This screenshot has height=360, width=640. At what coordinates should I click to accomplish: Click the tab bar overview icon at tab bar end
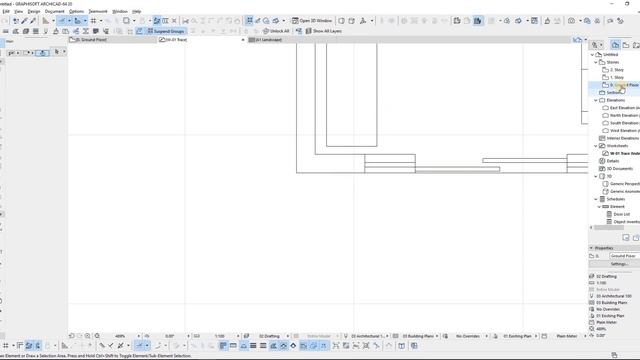click(577, 40)
